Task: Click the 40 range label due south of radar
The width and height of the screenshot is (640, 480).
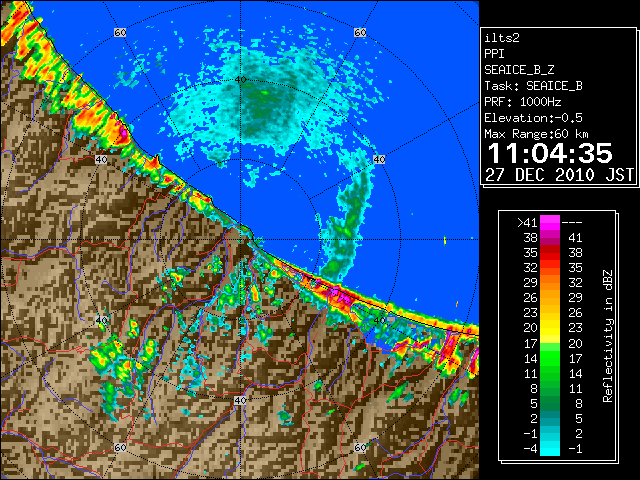Action: click(x=240, y=400)
